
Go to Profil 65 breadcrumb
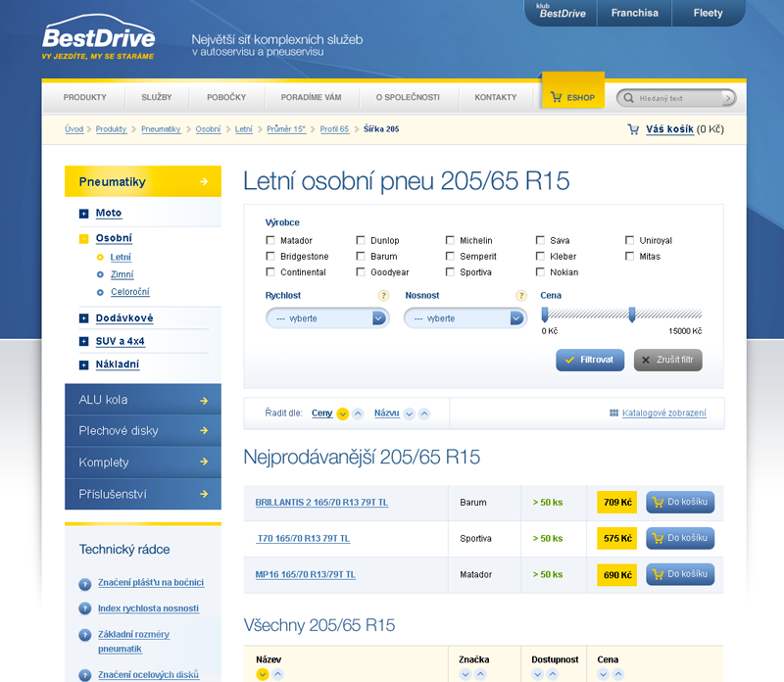coord(334,129)
